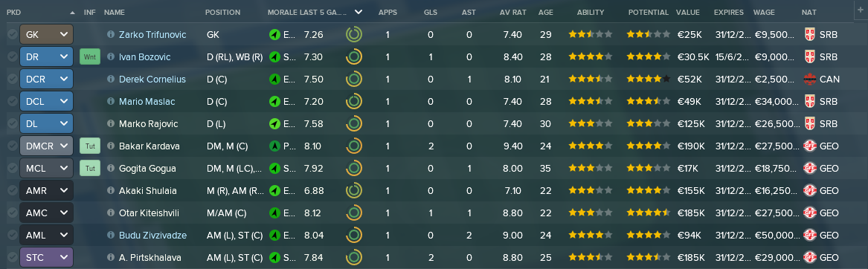
Task: Open the AMC picked position dropdown
Action: pyautogui.click(x=47, y=213)
